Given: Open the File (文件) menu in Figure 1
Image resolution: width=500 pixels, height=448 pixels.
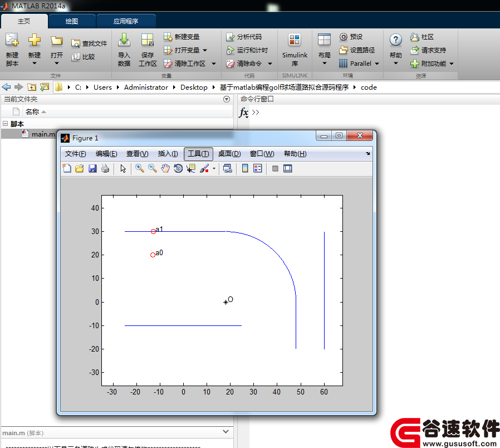Looking at the screenshot, I should point(76,154).
